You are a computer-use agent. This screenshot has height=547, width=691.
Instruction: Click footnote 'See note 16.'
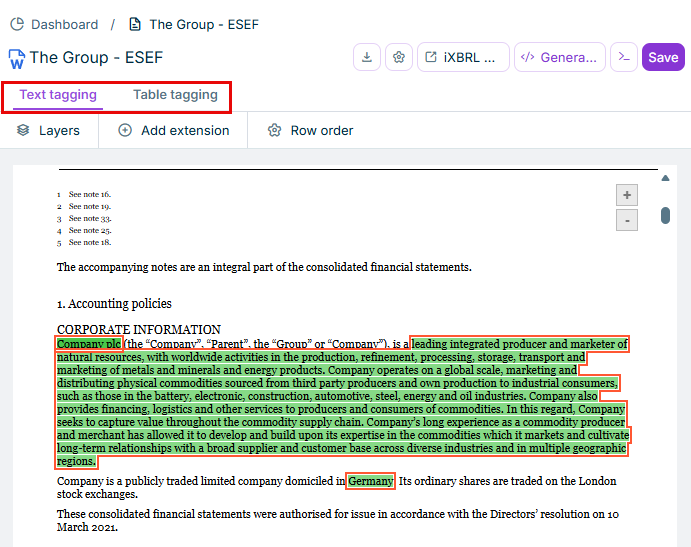(x=90, y=194)
